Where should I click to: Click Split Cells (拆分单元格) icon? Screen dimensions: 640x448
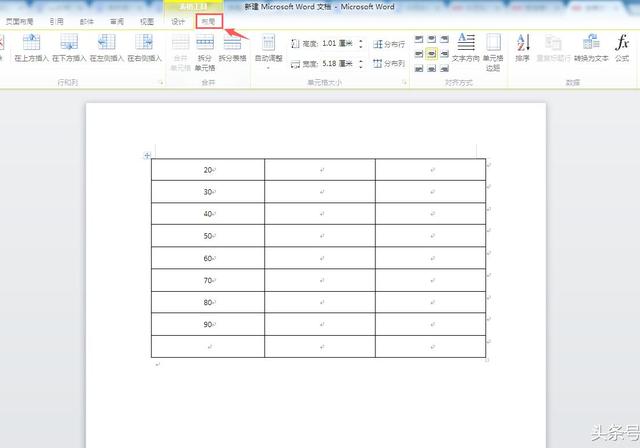[205, 50]
